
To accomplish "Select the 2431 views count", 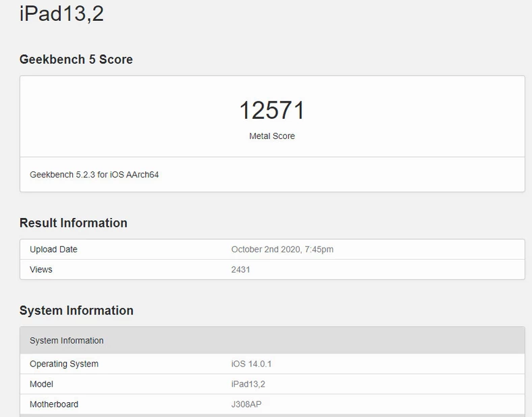I will tap(240, 269).
